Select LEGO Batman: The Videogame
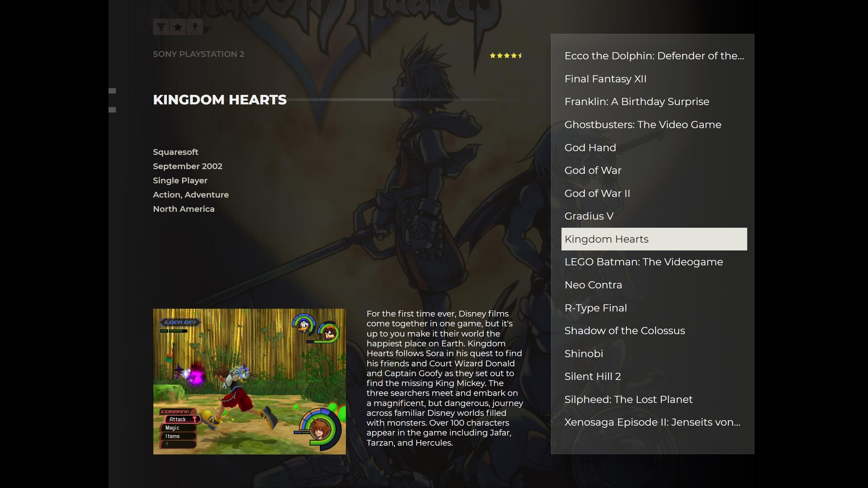868x488 pixels. click(x=654, y=262)
